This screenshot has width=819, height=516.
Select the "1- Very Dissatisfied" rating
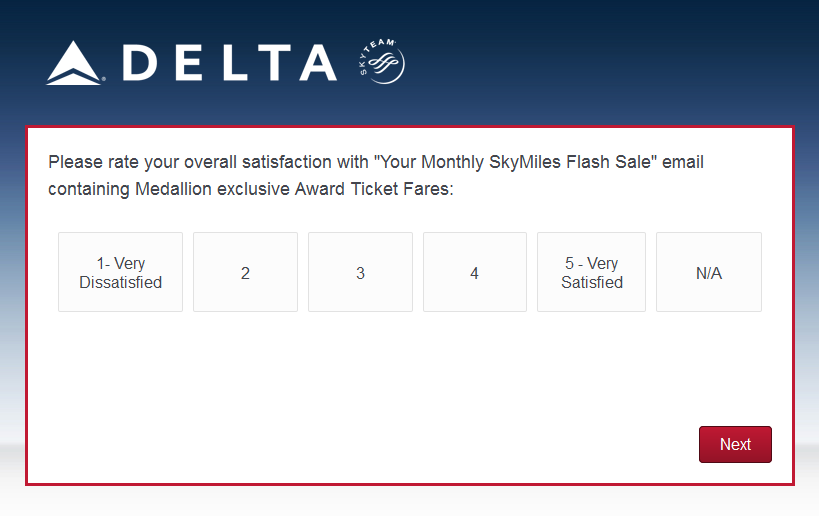pos(120,272)
